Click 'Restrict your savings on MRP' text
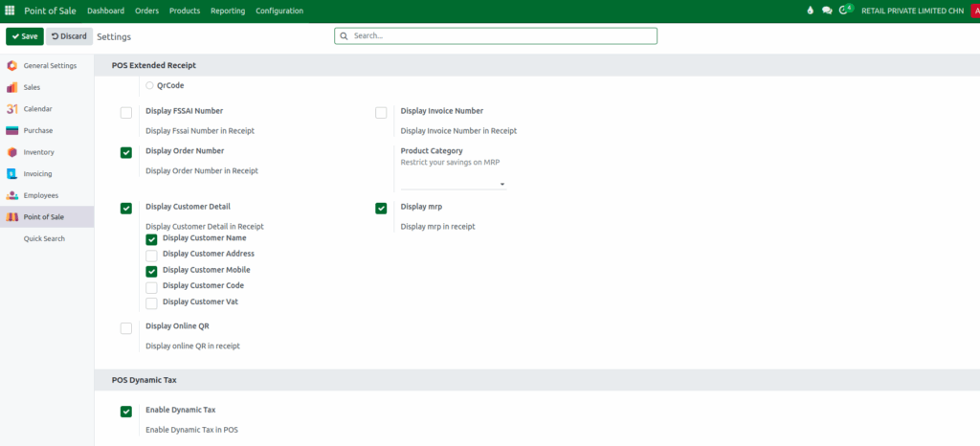 pyautogui.click(x=450, y=163)
